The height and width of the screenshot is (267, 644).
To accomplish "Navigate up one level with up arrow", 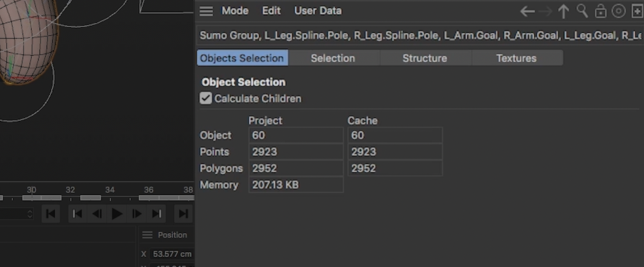I will (563, 12).
